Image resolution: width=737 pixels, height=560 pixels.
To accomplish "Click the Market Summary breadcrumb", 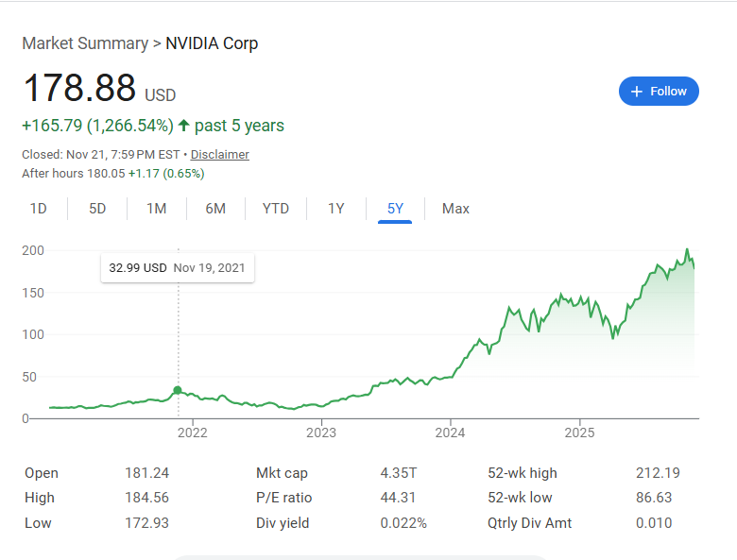I will [85, 43].
